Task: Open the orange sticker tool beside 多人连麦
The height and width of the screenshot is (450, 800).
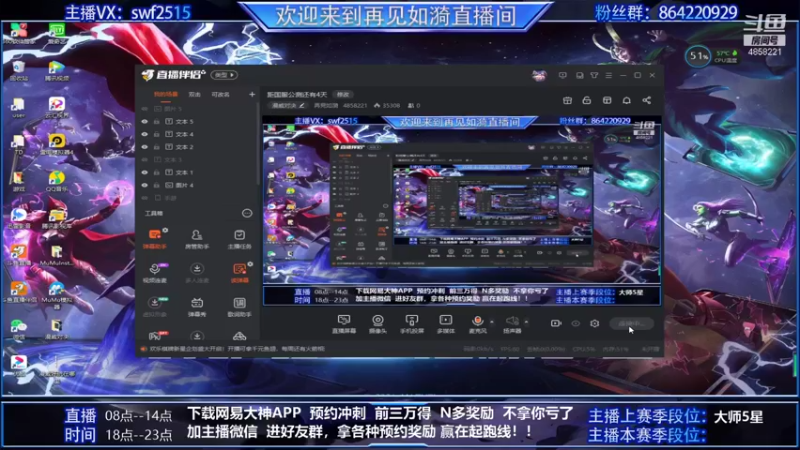Action: point(239,272)
